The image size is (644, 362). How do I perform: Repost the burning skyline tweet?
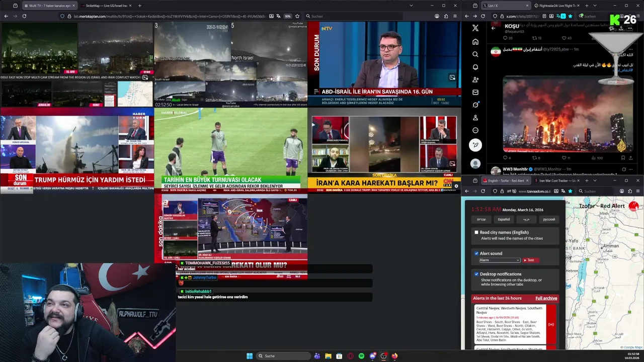coord(536,158)
